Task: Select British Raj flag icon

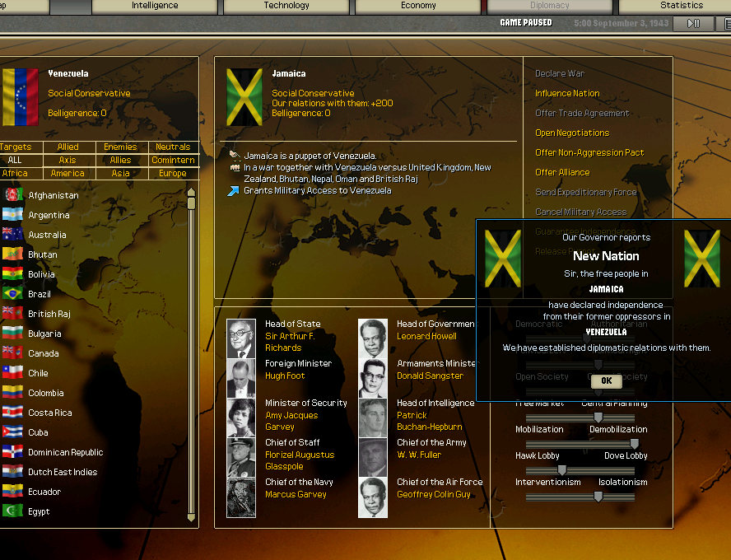Action: (12, 313)
